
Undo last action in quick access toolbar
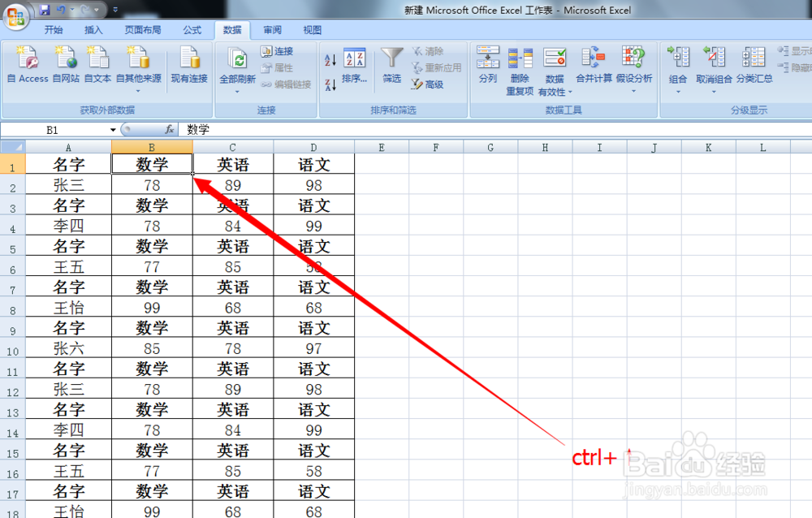(x=61, y=10)
